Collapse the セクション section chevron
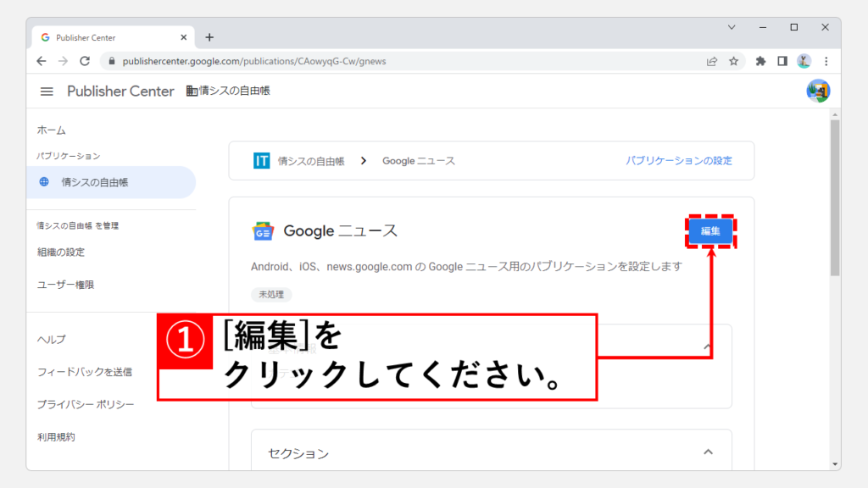 (708, 452)
